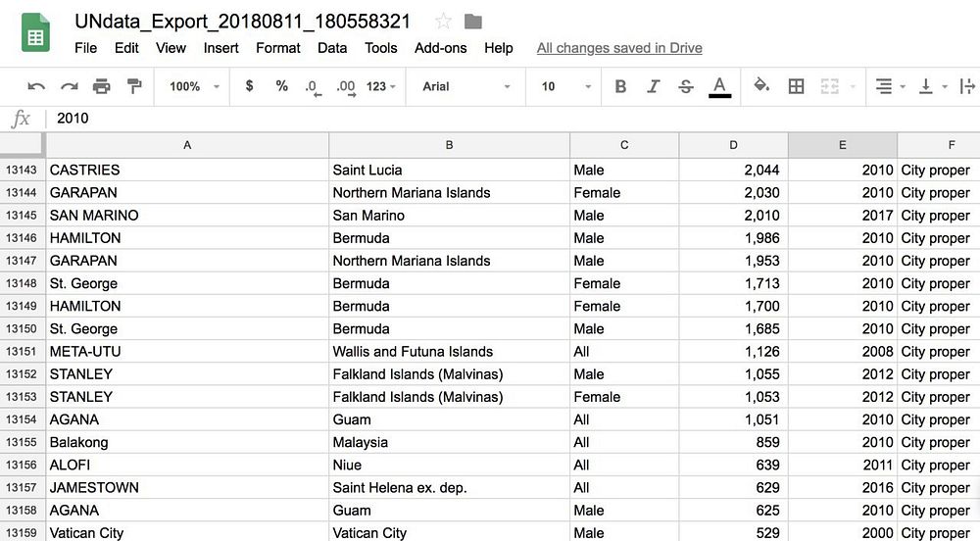Print the spreadsheet using the printer icon

click(101, 86)
